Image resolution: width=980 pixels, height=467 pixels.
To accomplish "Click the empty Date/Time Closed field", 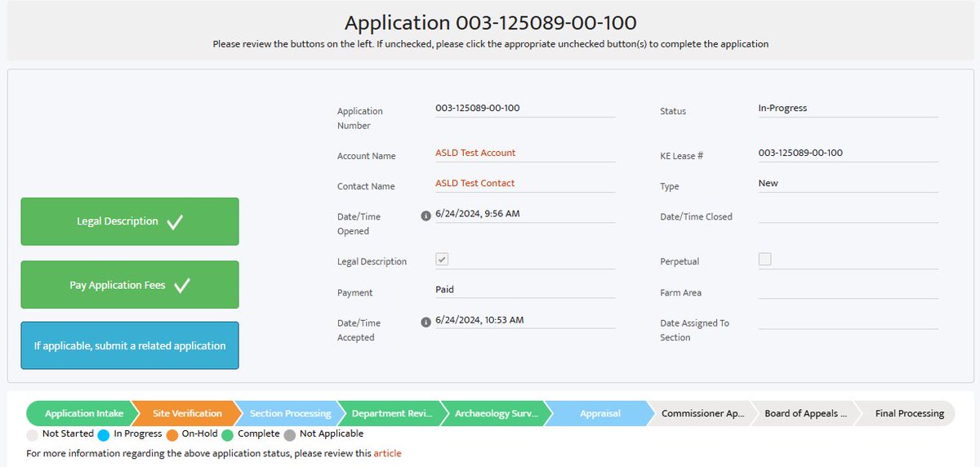I will click(849, 214).
